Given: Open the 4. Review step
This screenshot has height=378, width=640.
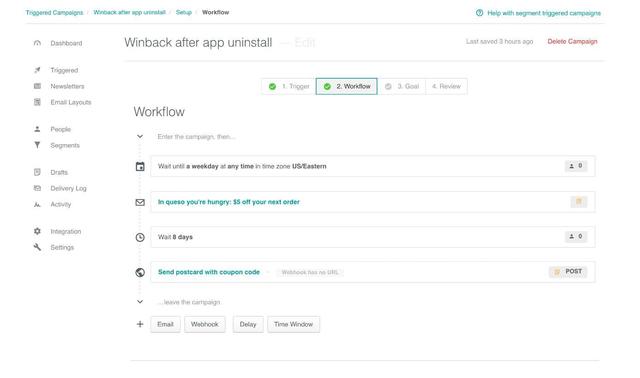Looking at the screenshot, I should click(446, 86).
